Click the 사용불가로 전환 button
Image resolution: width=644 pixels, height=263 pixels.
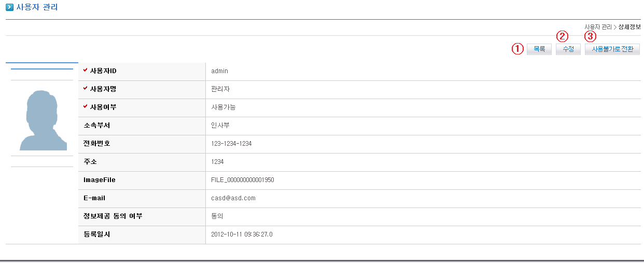pyautogui.click(x=612, y=49)
